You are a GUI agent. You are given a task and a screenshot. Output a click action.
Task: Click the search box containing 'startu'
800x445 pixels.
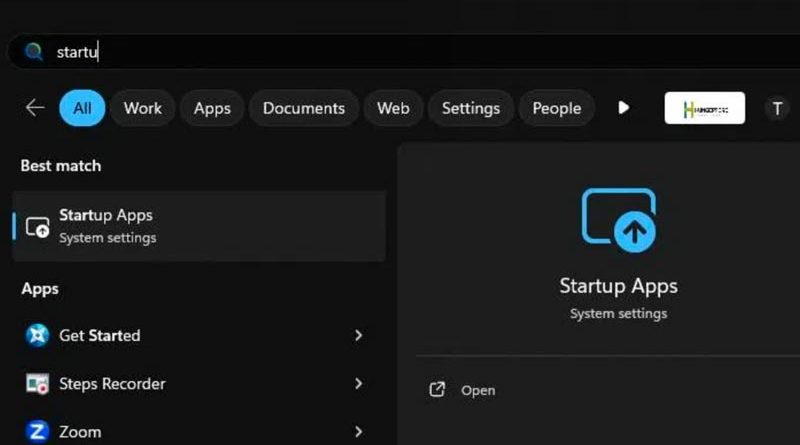click(404, 52)
